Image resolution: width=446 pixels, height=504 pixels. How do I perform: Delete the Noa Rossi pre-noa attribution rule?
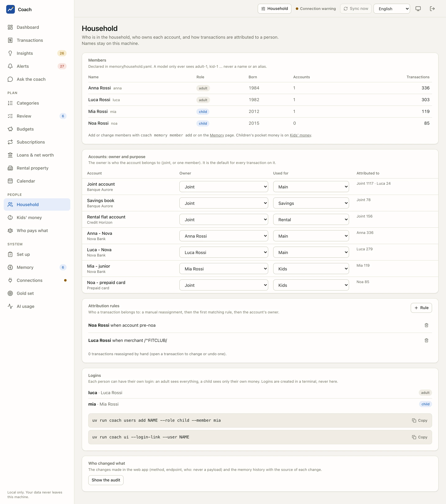click(426, 325)
